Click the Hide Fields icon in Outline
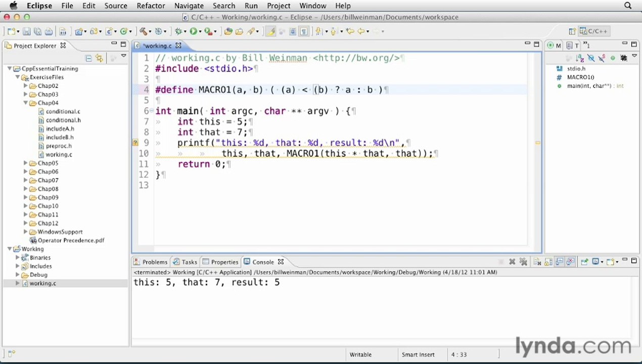The width and height of the screenshot is (642, 364). pyautogui.click(x=591, y=58)
